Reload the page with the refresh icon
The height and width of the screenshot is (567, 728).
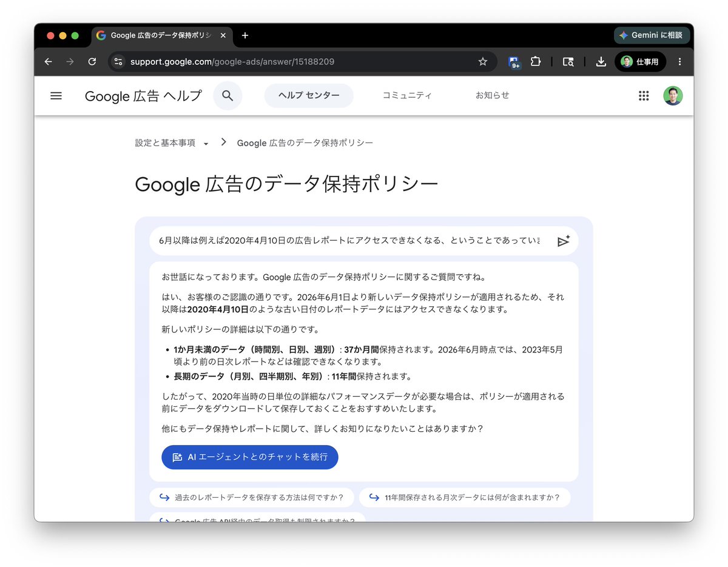[x=92, y=61]
